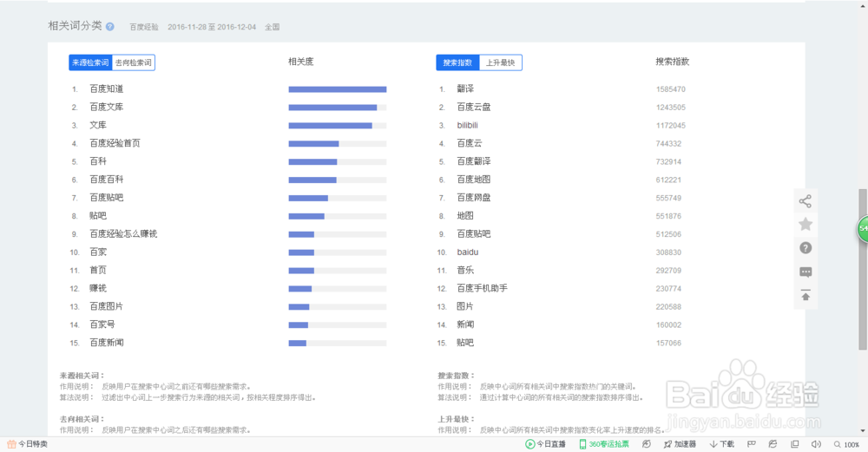The height and width of the screenshot is (452, 868).
Task: Click the help icon beside 相关词分类
Action: point(109,27)
